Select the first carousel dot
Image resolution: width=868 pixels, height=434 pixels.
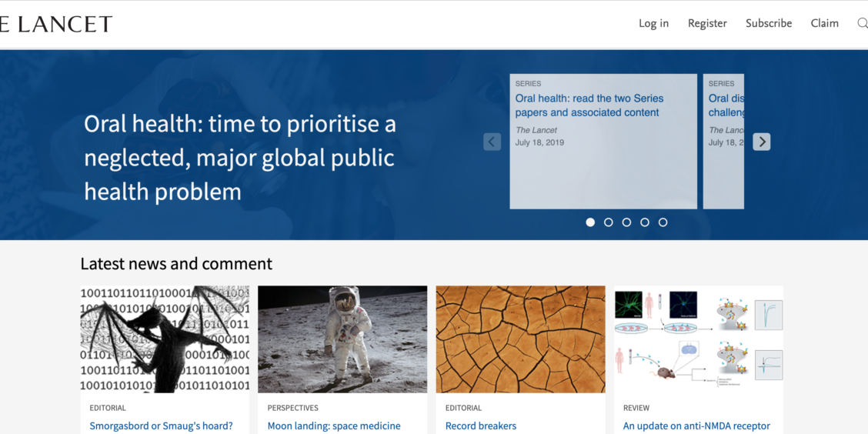click(x=590, y=222)
